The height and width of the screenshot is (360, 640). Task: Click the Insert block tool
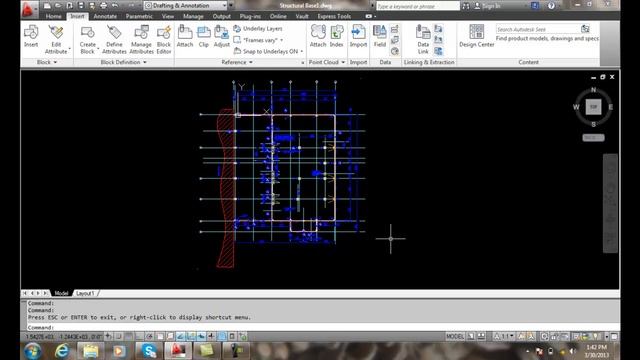(31, 36)
